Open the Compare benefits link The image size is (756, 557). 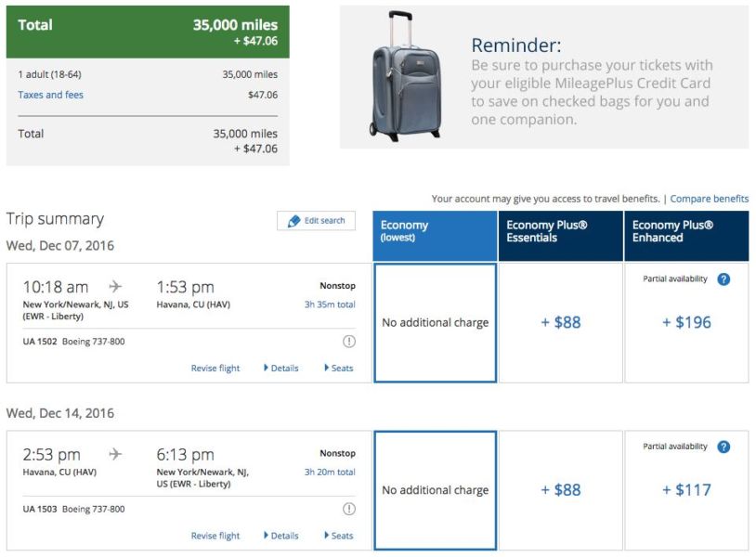709,199
